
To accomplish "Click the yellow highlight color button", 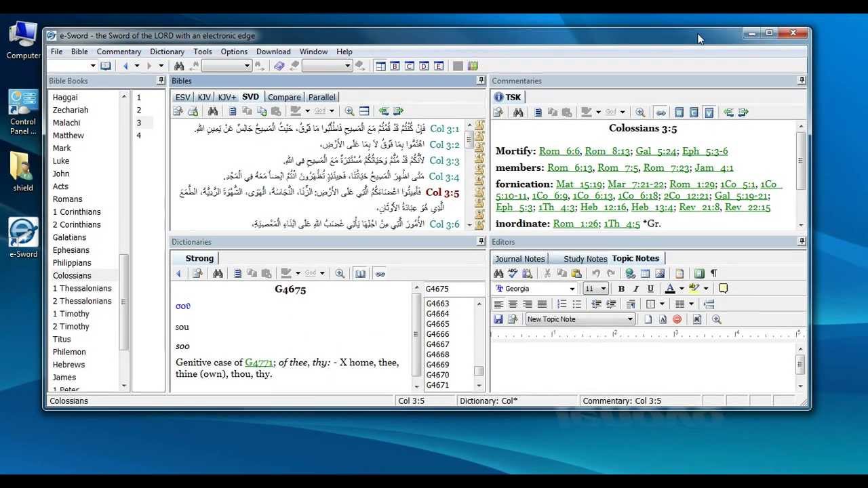I will click(x=694, y=289).
